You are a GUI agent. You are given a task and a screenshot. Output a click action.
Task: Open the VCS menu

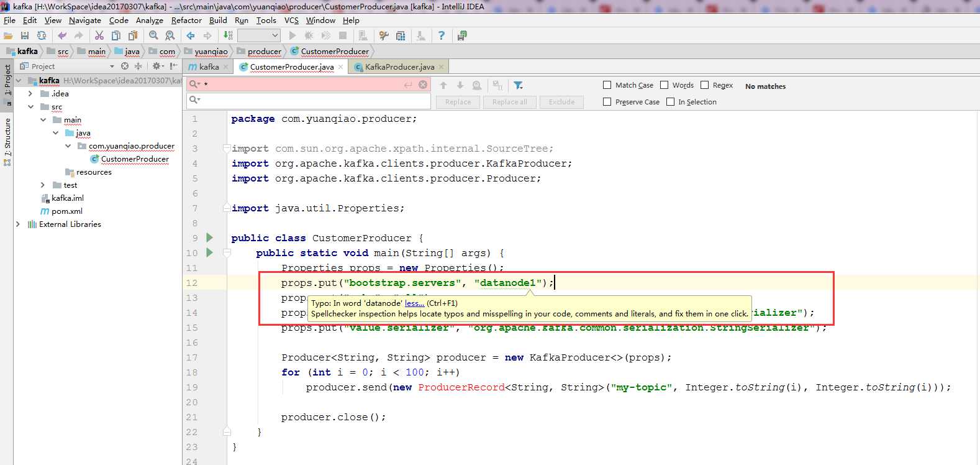click(291, 21)
